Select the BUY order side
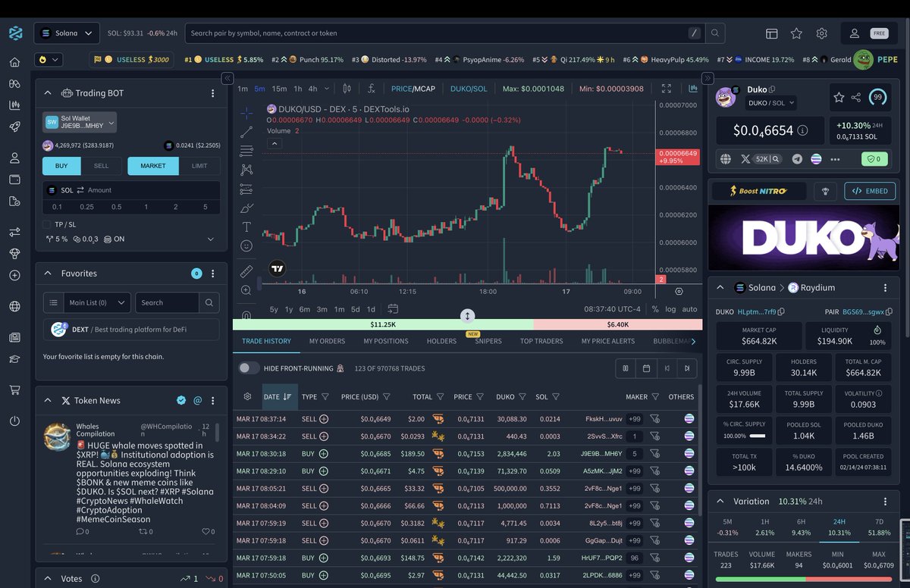This screenshot has height=588, width=910. pos(62,166)
